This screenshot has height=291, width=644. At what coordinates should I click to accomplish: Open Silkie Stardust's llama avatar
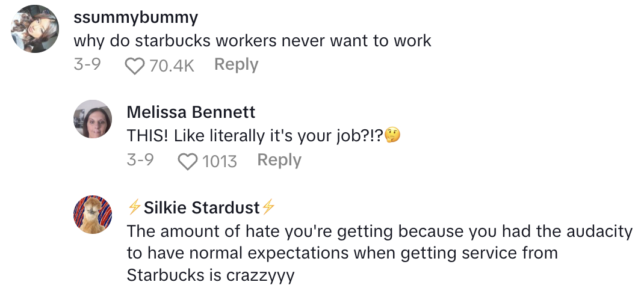(93, 215)
